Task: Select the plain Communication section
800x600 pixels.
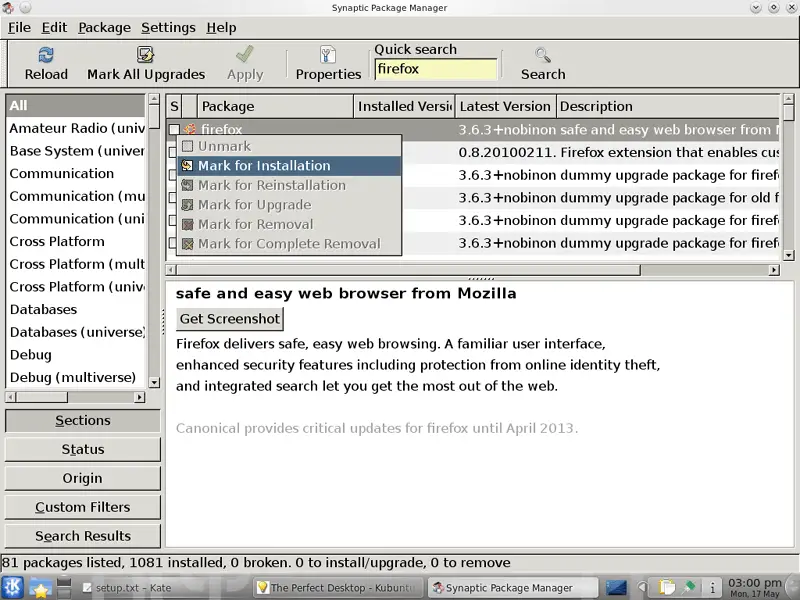Action: [x=76, y=173]
